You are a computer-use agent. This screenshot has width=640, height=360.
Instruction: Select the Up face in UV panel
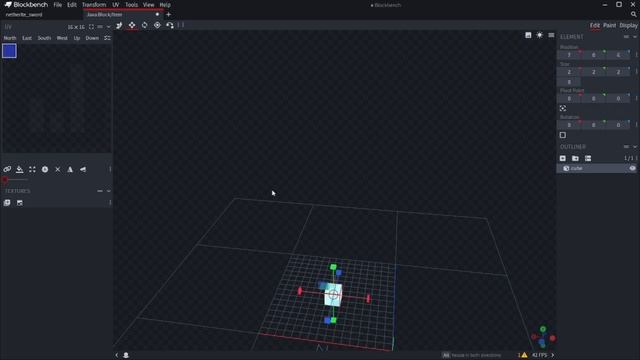pyautogui.click(x=77, y=38)
